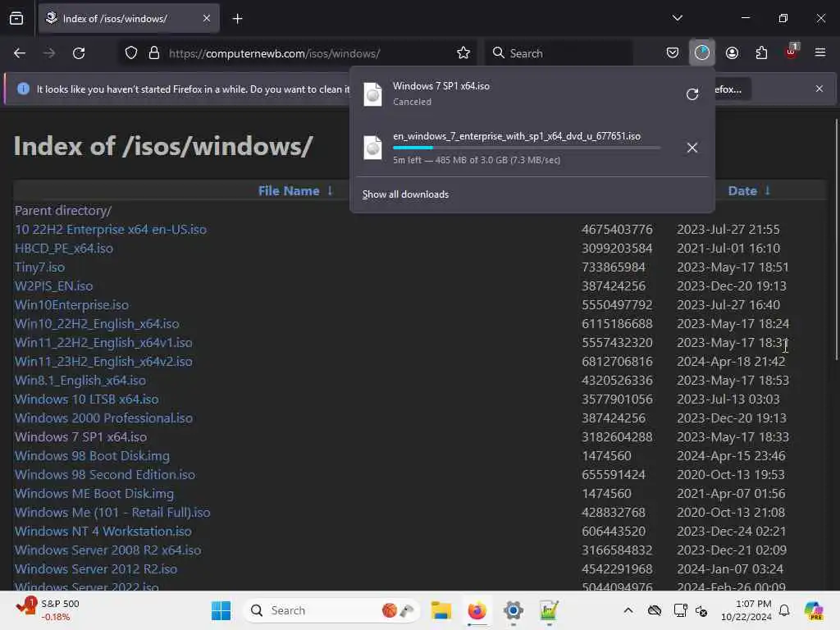Download Win11_23H2_English_x64v2.iso

pos(103,361)
